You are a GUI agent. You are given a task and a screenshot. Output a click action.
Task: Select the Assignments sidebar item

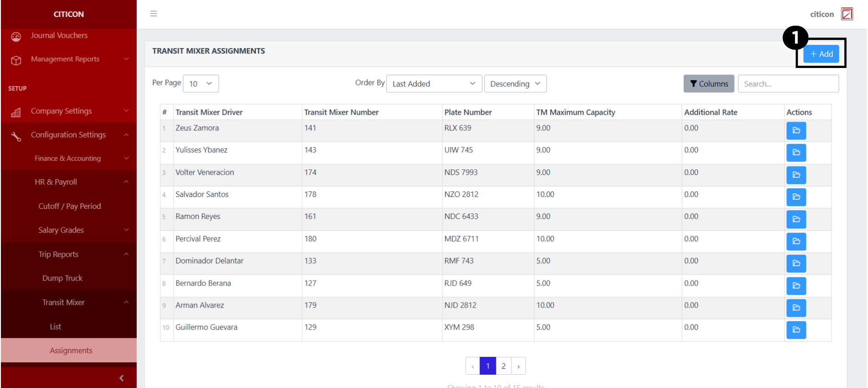click(x=69, y=350)
